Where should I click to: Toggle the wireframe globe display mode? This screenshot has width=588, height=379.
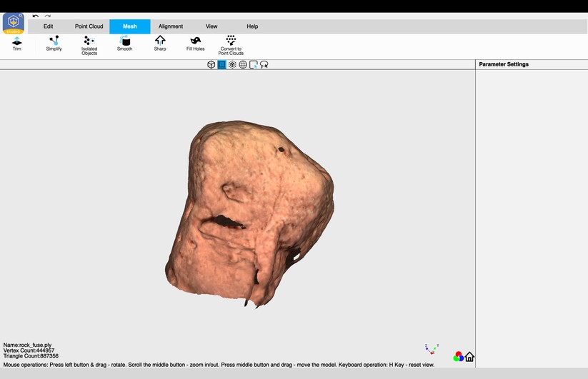[x=243, y=65]
